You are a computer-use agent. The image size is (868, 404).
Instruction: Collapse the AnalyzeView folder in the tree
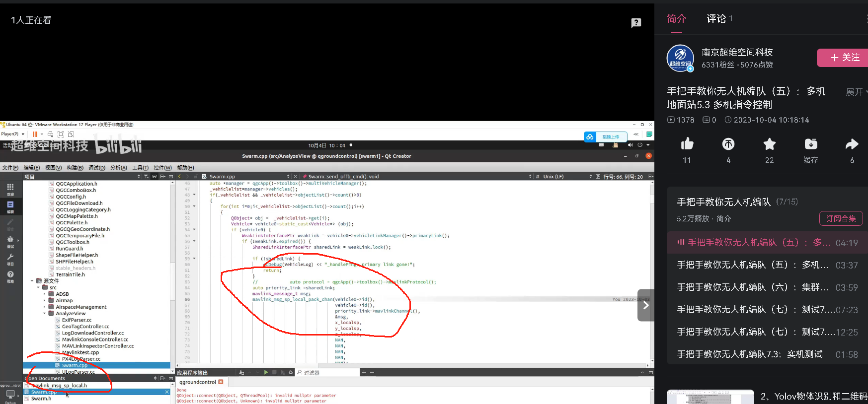point(44,313)
